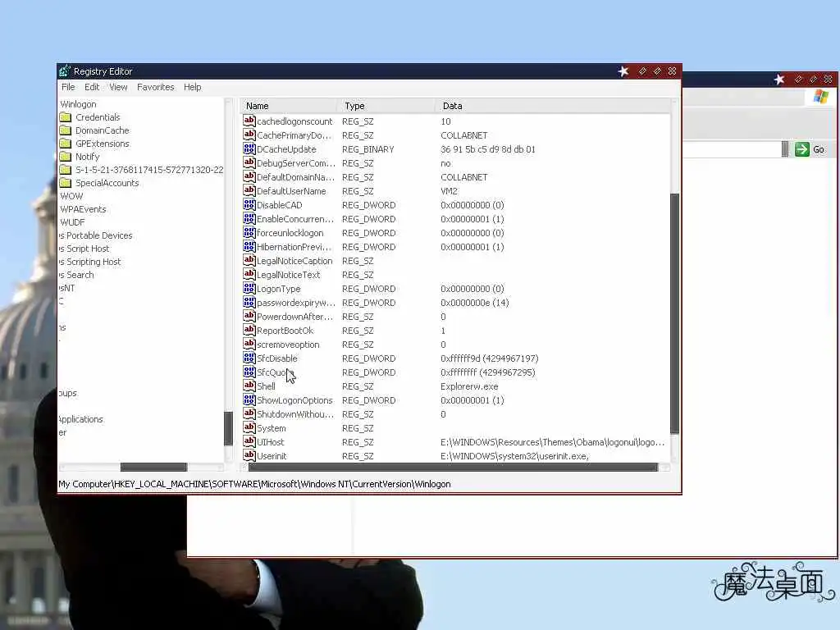Click the Explorerw.exe data cell
Image resolution: width=840 pixels, height=630 pixels.
point(469,386)
